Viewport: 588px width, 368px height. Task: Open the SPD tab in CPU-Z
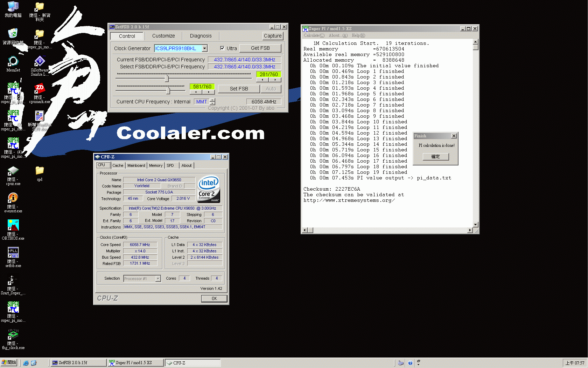[x=170, y=165]
